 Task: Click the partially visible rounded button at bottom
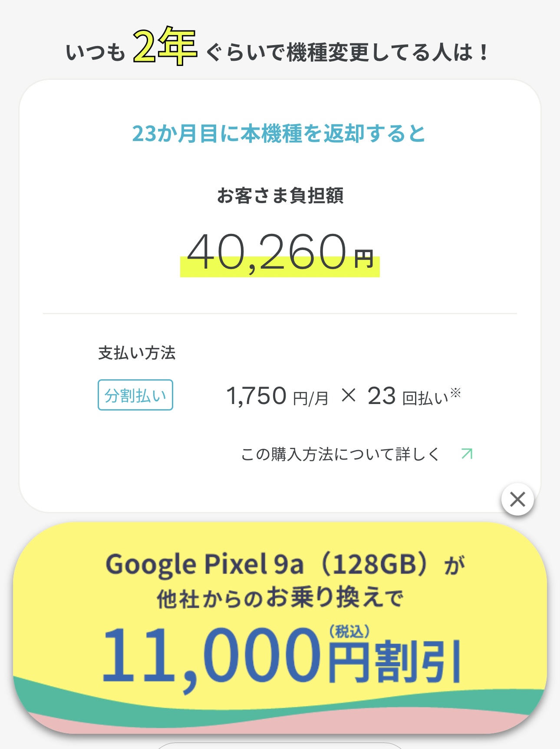pyautogui.click(x=280, y=746)
